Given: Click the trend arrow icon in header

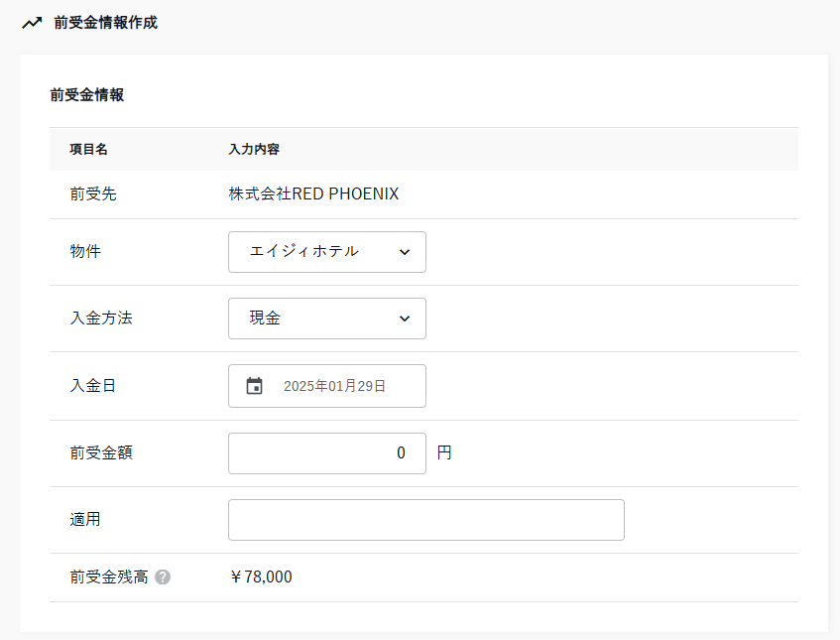Looking at the screenshot, I should (32, 23).
